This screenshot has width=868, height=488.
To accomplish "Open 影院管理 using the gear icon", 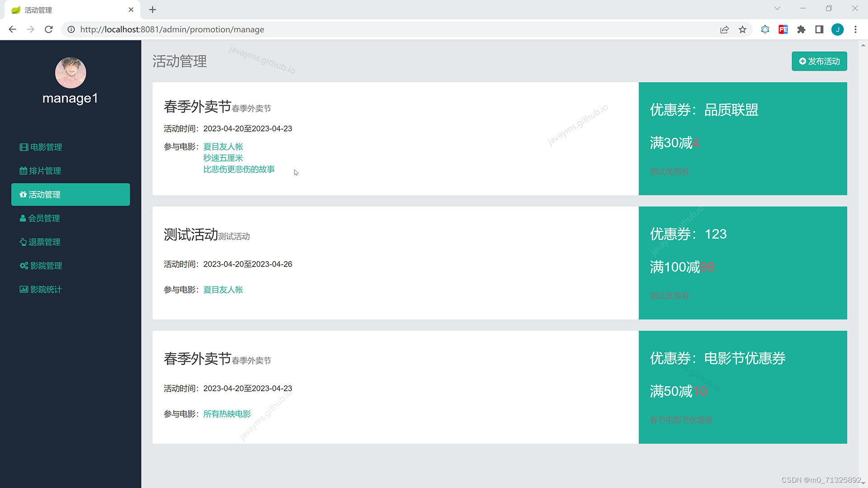I will (x=24, y=266).
